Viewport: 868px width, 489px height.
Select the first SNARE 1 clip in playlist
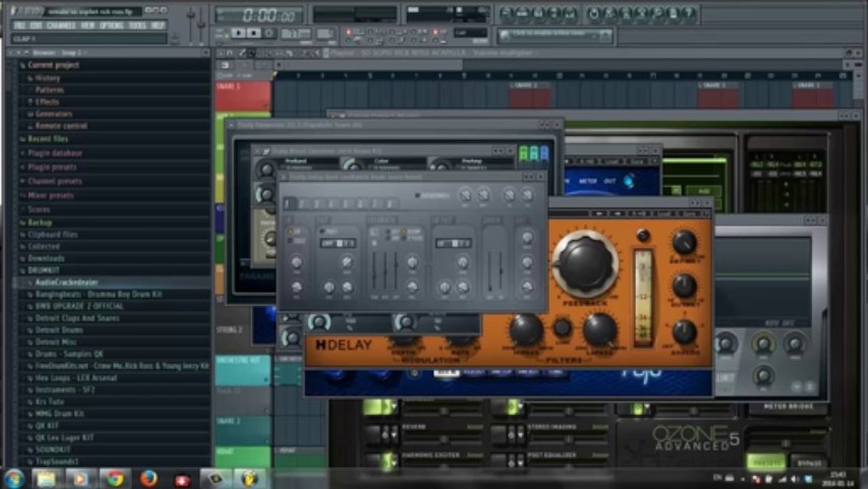[x=531, y=95]
